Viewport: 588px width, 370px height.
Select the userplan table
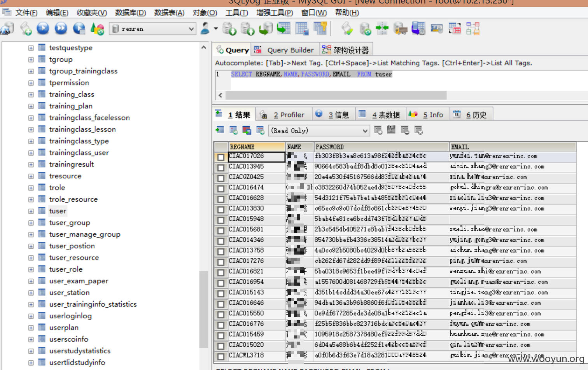64,328
